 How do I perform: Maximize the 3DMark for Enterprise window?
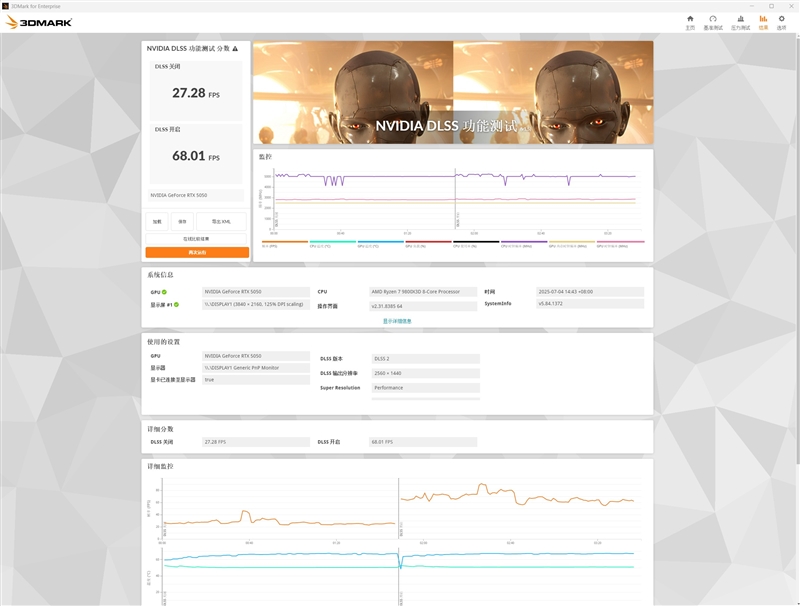pyautogui.click(x=771, y=6)
